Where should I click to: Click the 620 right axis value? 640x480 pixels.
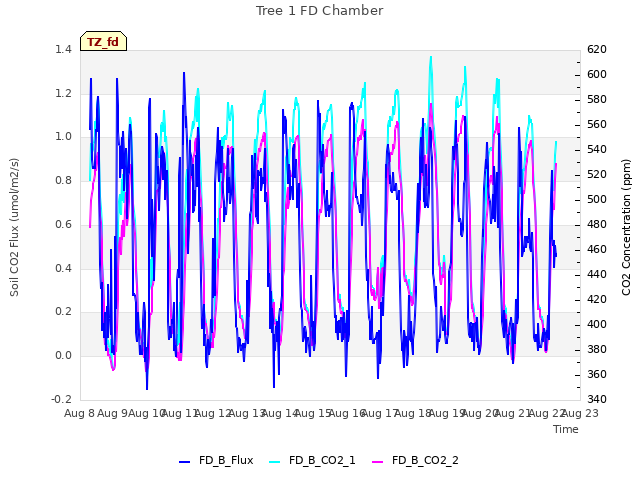[x=597, y=49]
